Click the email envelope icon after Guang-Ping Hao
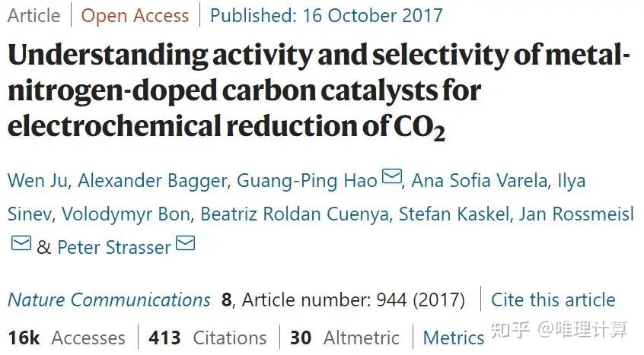The height and width of the screenshot is (355, 644). point(391,178)
